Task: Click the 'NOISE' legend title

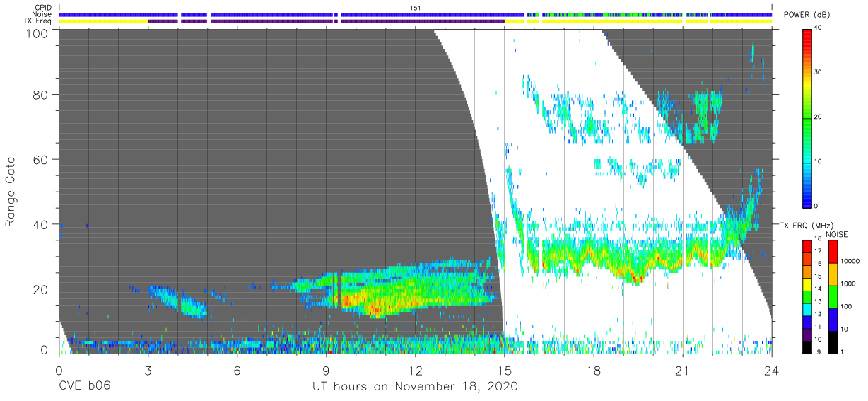Action: pos(837,233)
